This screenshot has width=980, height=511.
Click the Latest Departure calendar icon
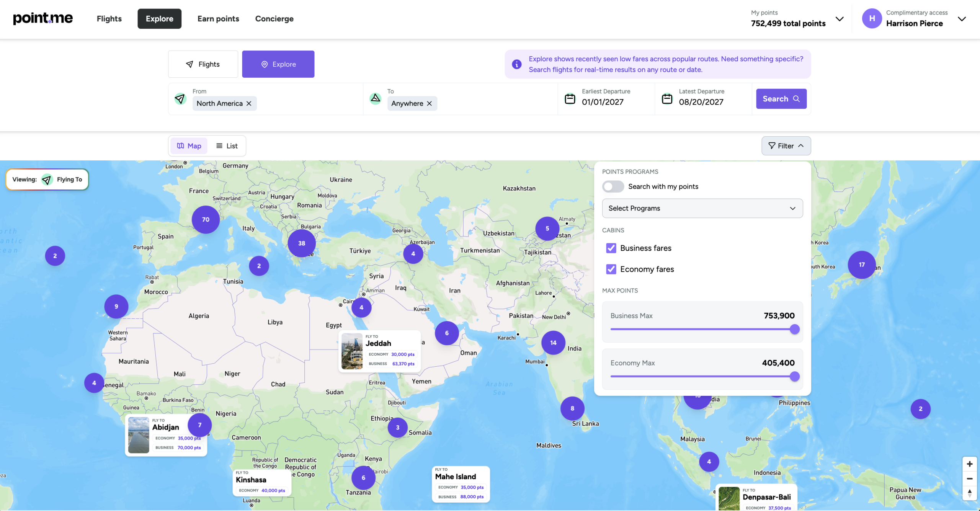tap(667, 99)
